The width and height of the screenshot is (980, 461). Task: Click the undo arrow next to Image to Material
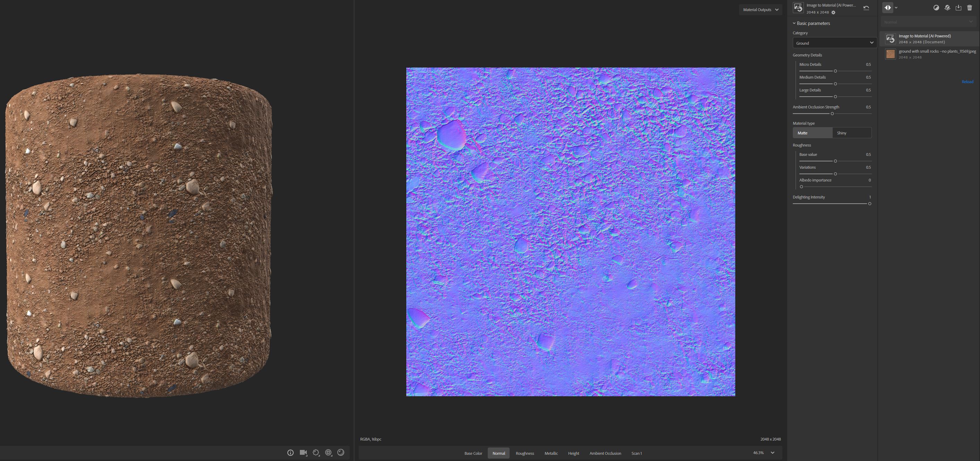pyautogui.click(x=866, y=8)
